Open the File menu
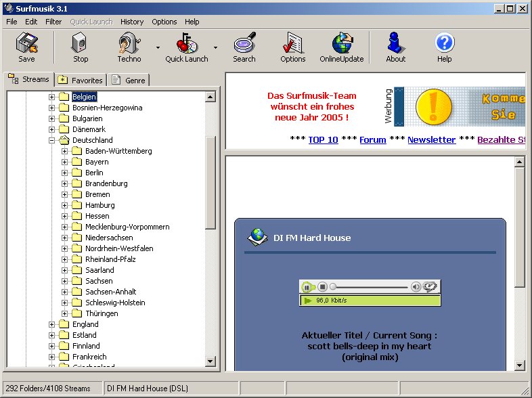The width and height of the screenshot is (532, 398). [x=12, y=22]
